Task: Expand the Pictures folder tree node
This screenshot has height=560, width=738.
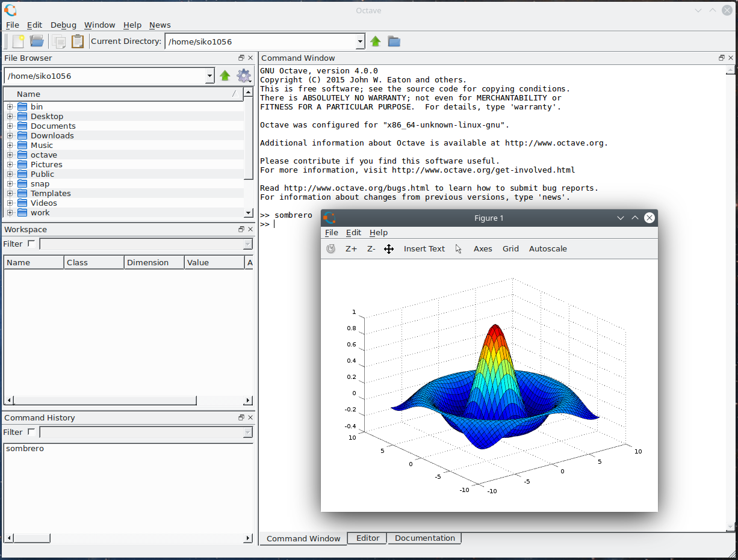Action: pos(10,164)
